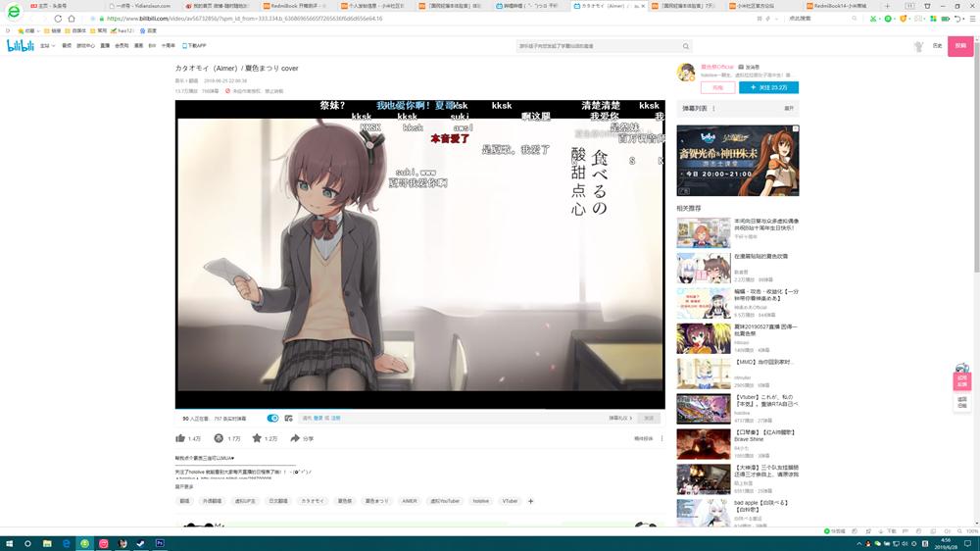Click browser reload icon
The width and height of the screenshot is (980, 551).
click(58, 19)
